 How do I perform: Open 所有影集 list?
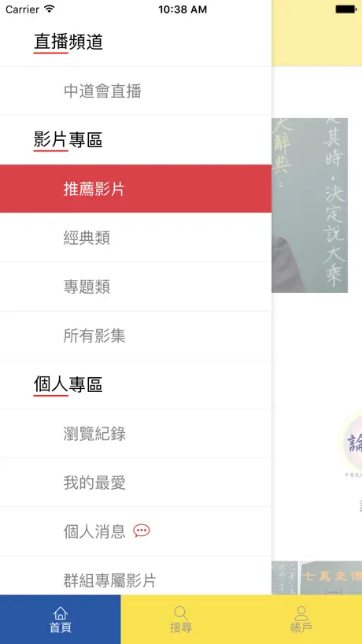(135, 335)
